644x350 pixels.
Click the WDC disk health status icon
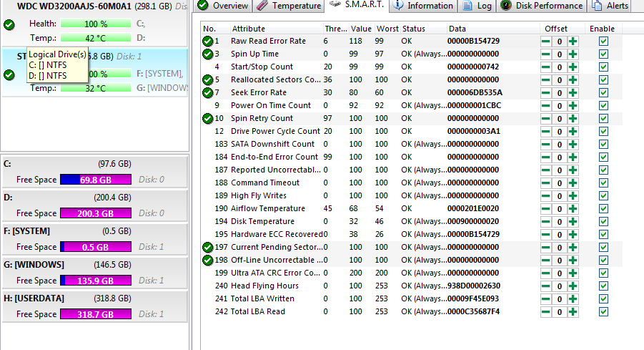(9, 24)
